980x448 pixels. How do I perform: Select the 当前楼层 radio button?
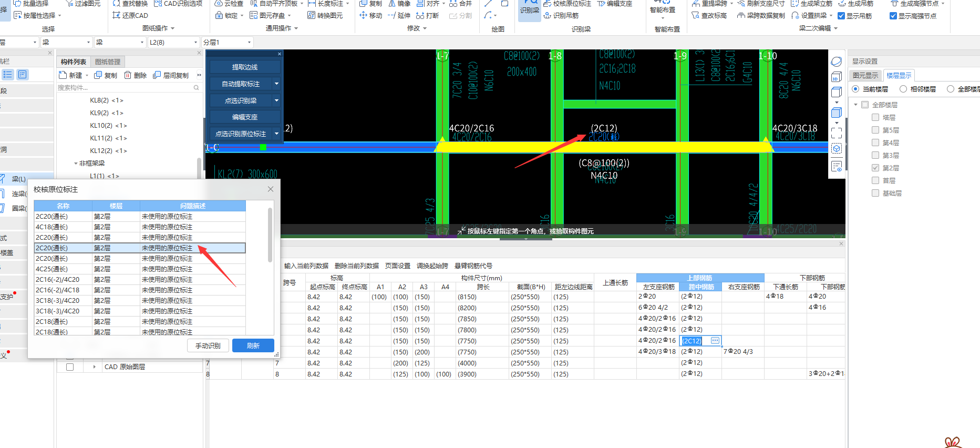[x=855, y=89]
